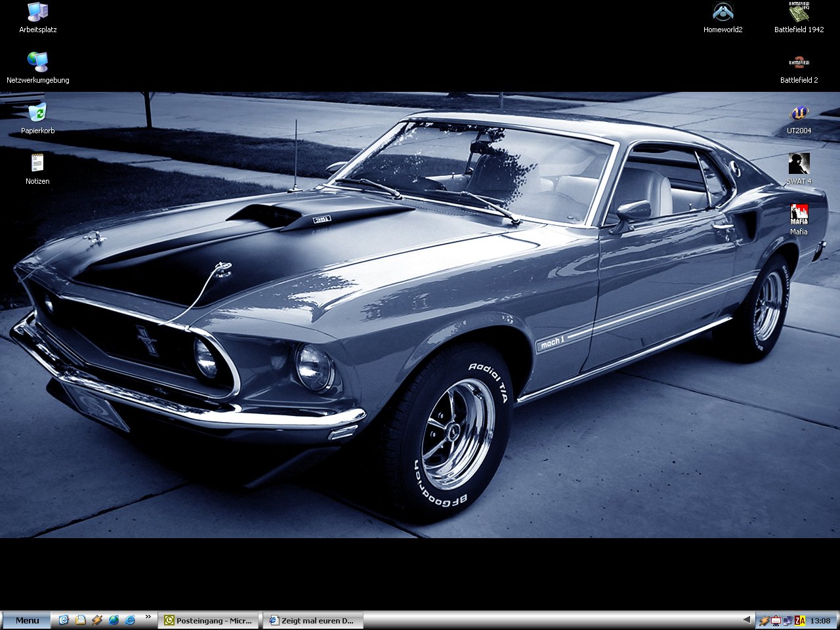Image resolution: width=840 pixels, height=630 pixels.
Task: Launch Internet Explorer from quick launch
Action: (x=130, y=620)
